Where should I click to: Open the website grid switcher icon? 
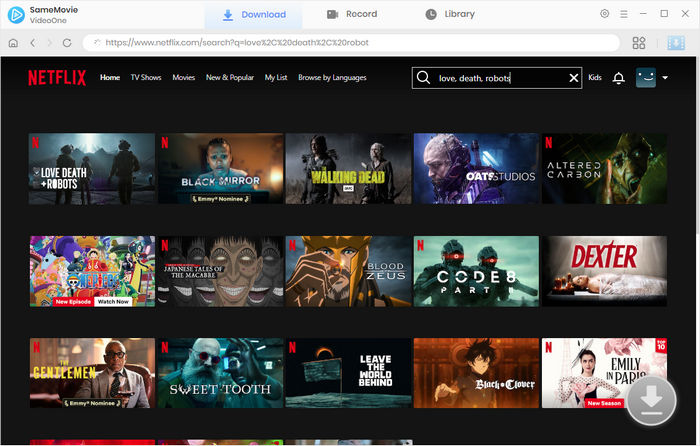point(639,43)
